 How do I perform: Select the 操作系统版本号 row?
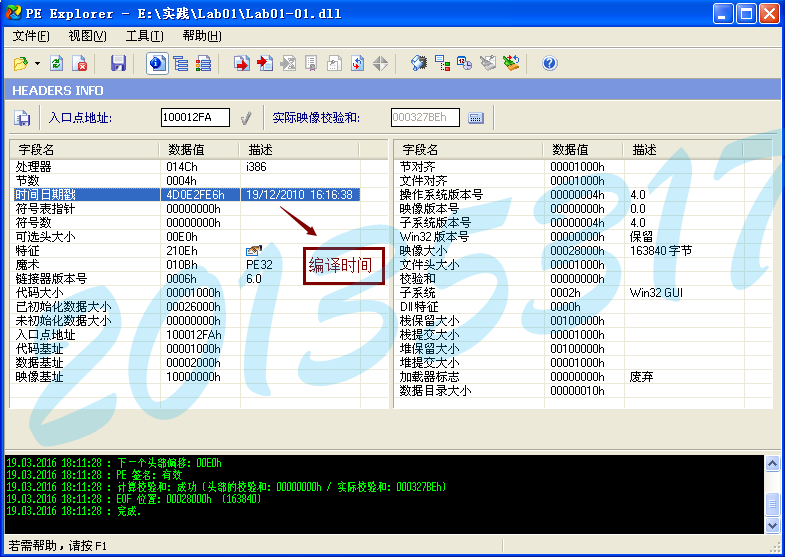(x=571, y=195)
